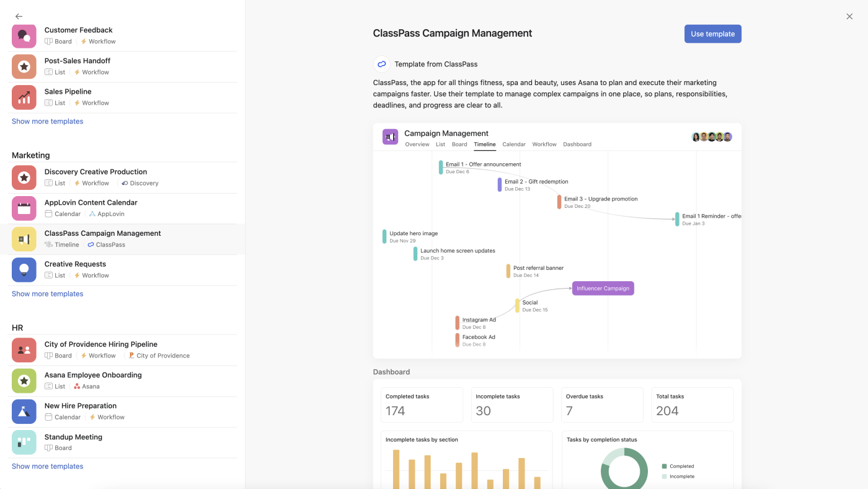Click the Total tasks card showing 204
This screenshot has width=868, height=489.
[x=693, y=405]
